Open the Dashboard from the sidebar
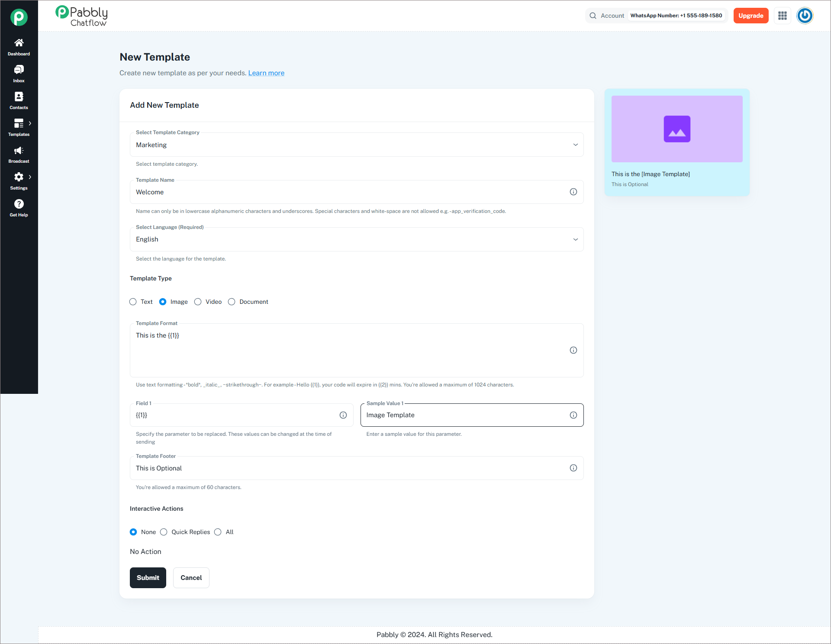This screenshot has width=831, height=644. coord(19,47)
